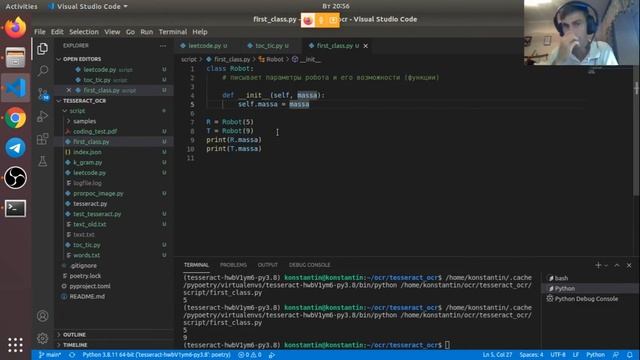Change language mode via Python status item

click(x=596, y=355)
